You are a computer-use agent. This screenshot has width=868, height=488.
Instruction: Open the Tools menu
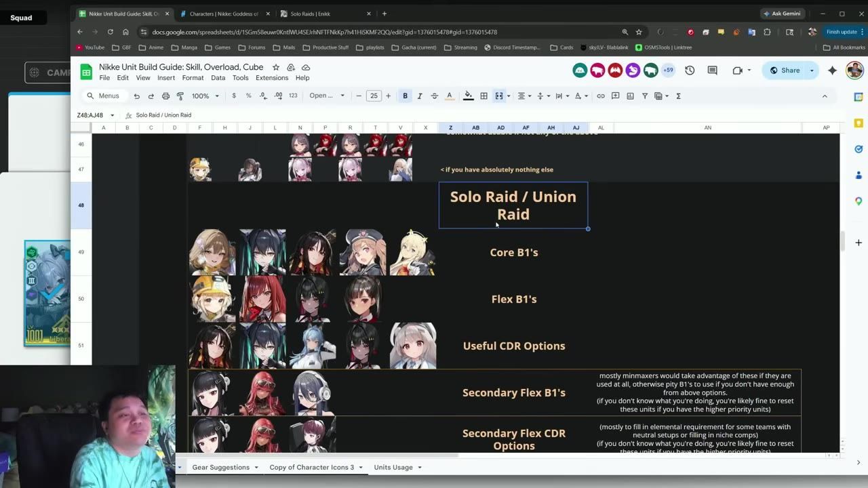pos(240,78)
